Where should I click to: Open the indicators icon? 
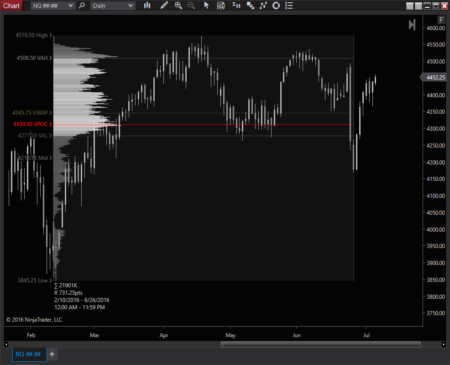pos(250,6)
